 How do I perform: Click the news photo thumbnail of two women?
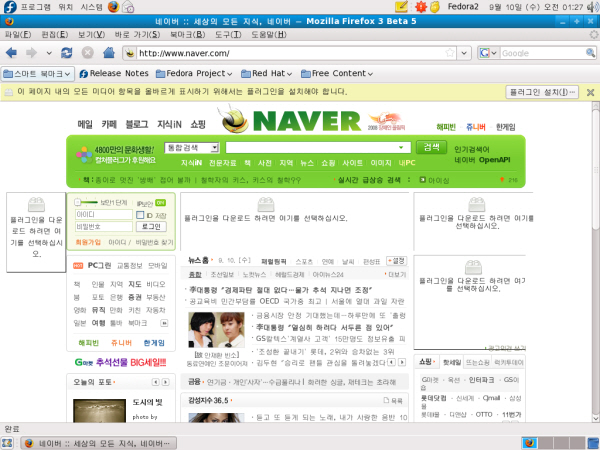coord(216,330)
